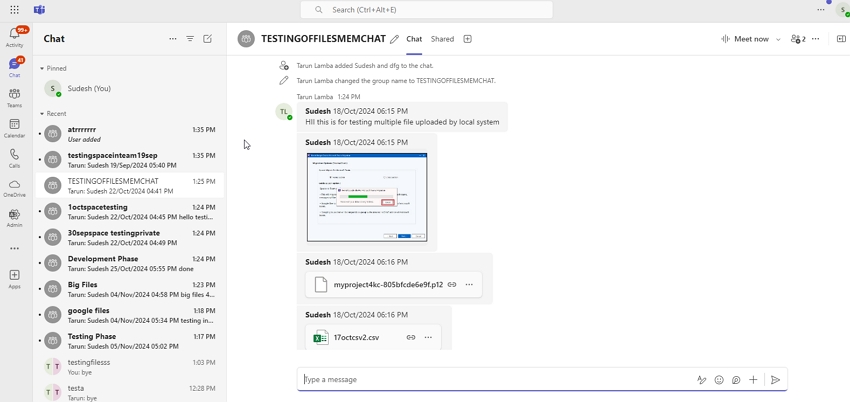
Task: Open chat header more options
Action: tap(816, 39)
